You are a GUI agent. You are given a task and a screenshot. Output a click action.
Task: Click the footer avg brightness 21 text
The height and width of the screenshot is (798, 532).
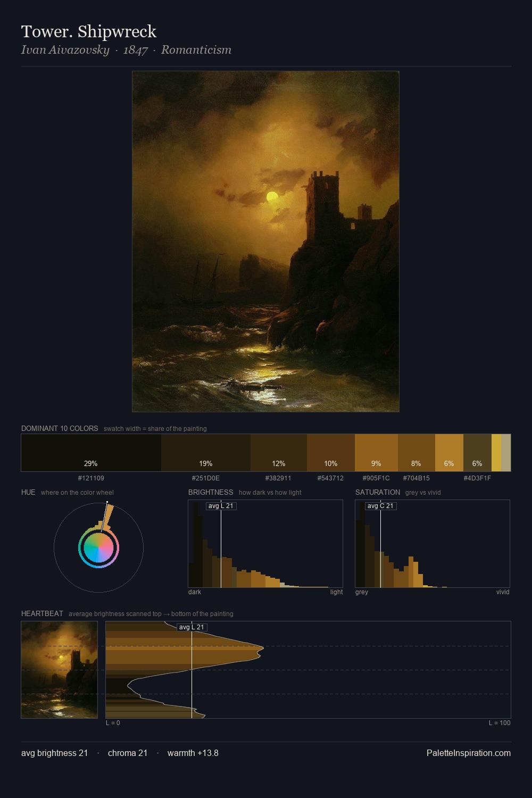(55, 753)
